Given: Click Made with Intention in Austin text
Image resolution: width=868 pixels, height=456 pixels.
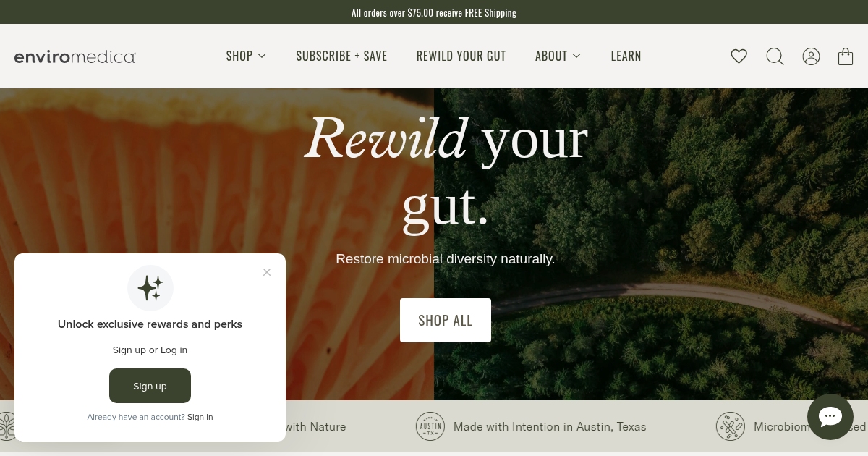Looking at the screenshot, I should click(x=550, y=426).
